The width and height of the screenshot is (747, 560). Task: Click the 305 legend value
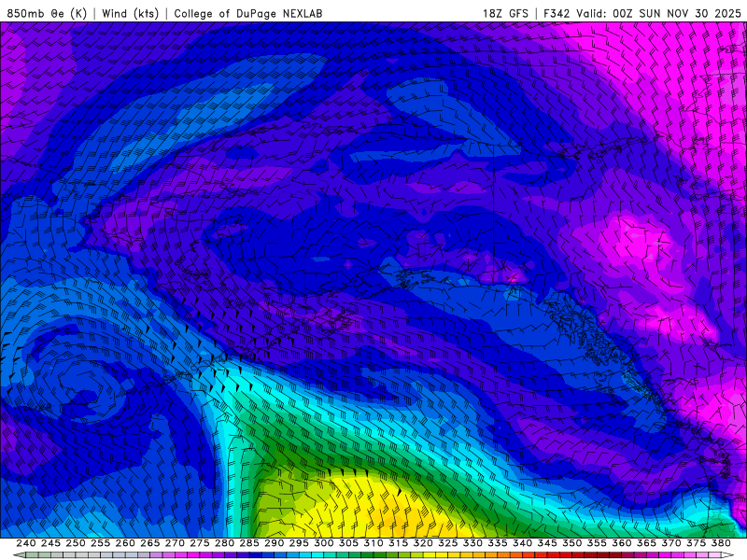(348, 543)
